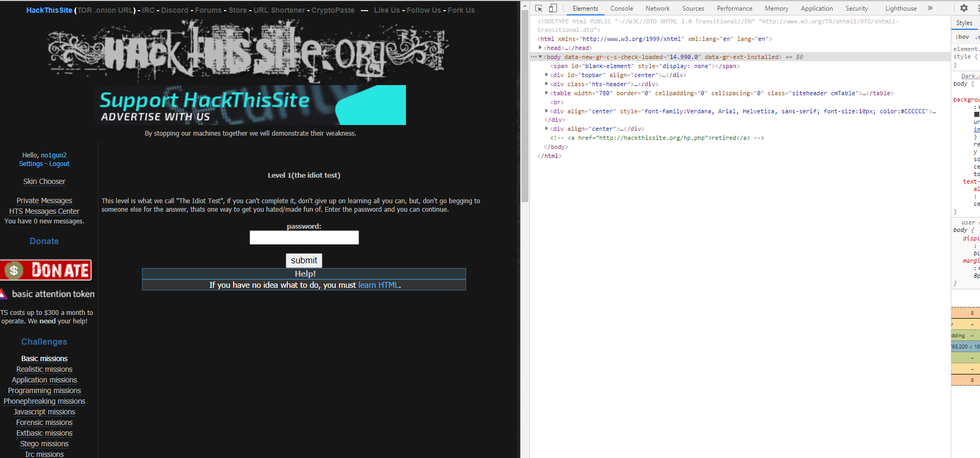Click the submit button
Viewport: 980px width, 458px height.
click(304, 260)
